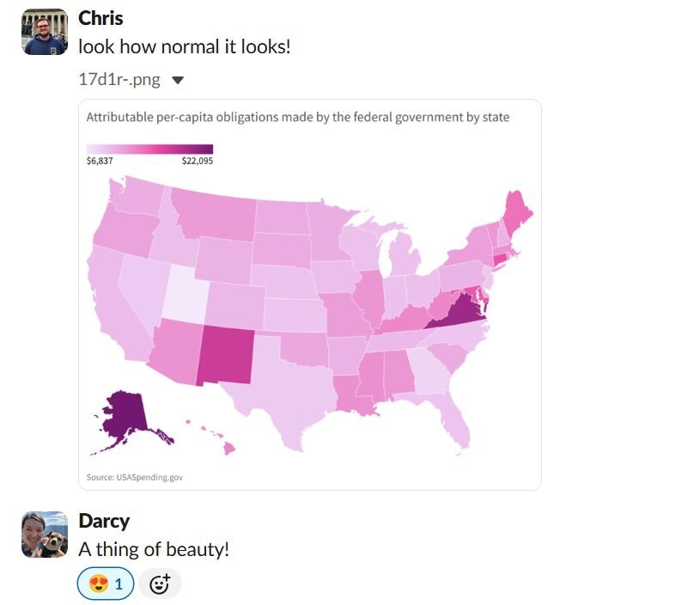
Task: Open Darcy's profile from her name
Action: [x=105, y=521]
